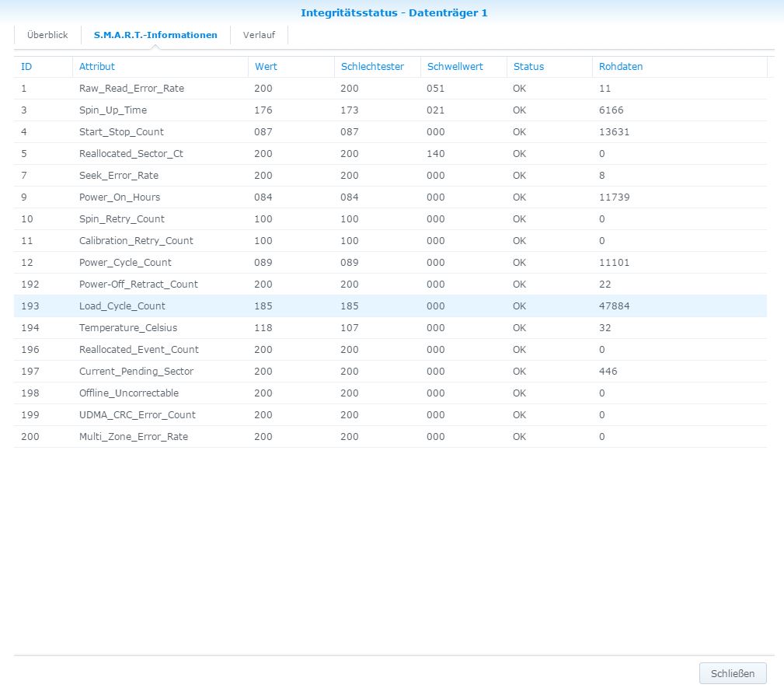The image size is (784, 688).
Task: Click threshold value 140
Action: click(x=435, y=154)
